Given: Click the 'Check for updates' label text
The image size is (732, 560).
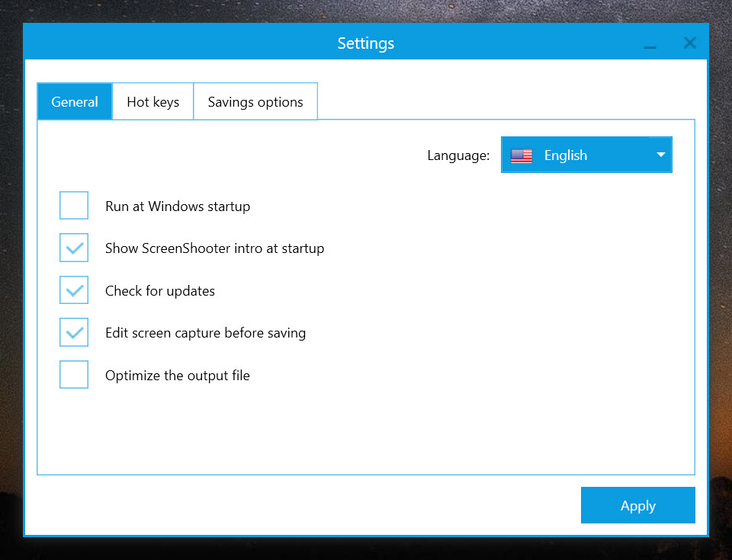Looking at the screenshot, I should (160, 291).
